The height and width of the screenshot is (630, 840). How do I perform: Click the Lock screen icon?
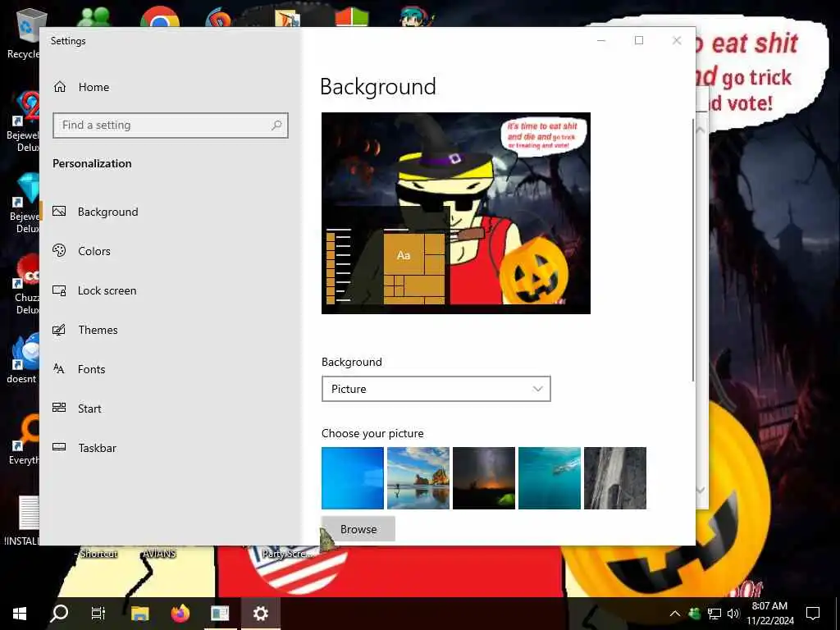59,290
